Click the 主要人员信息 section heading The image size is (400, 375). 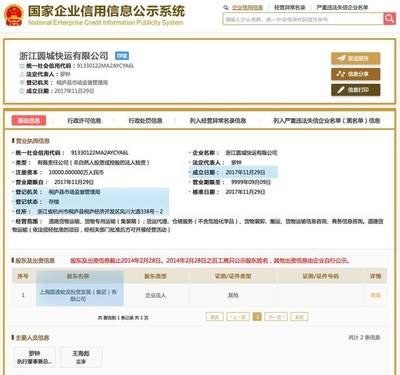(33, 338)
